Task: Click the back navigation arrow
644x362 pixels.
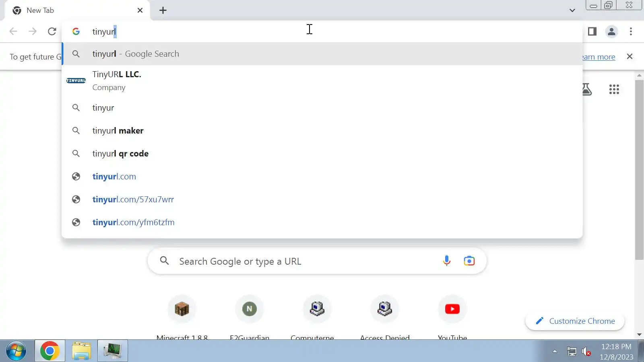Action: (x=13, y=31)
